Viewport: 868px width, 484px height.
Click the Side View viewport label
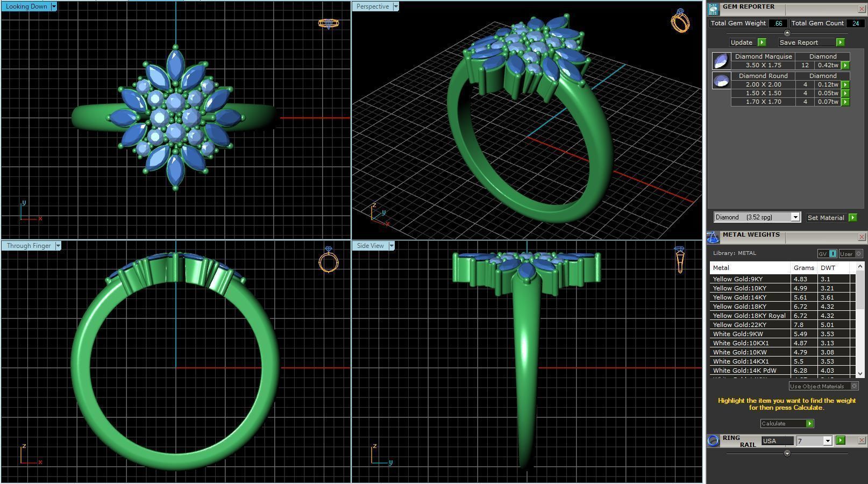371,246
